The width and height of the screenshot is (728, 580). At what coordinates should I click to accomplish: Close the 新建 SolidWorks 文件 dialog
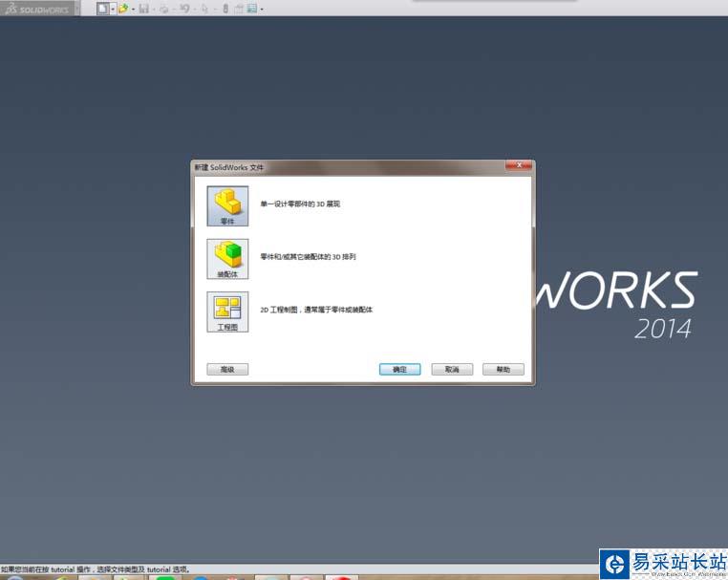tap(519, 165)
